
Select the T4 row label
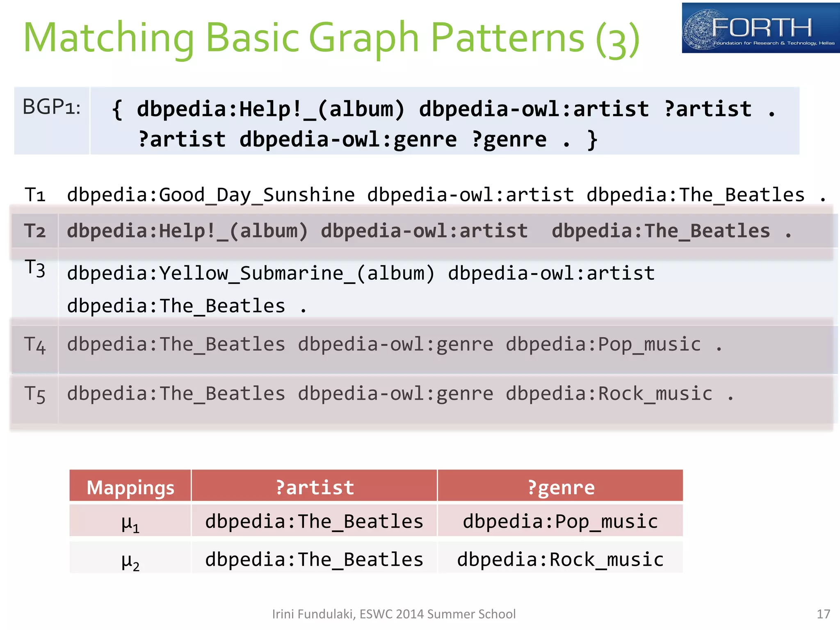pyautogui.click(x=35, y=345)
